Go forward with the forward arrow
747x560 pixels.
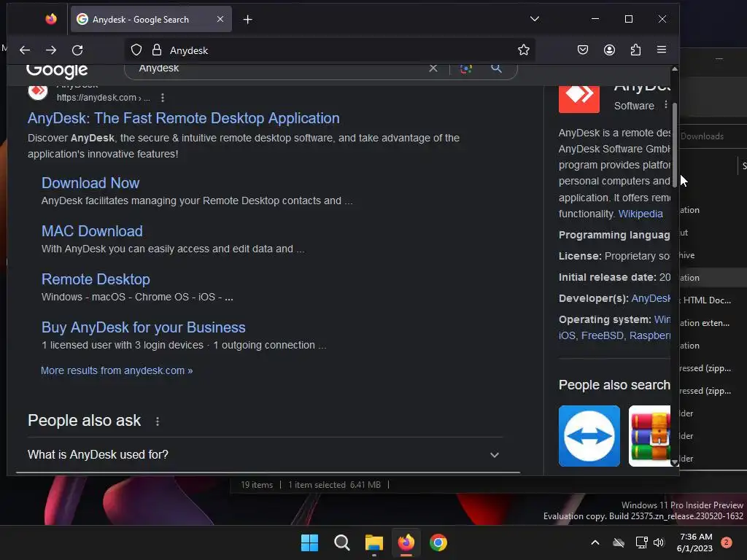(51, 50)
